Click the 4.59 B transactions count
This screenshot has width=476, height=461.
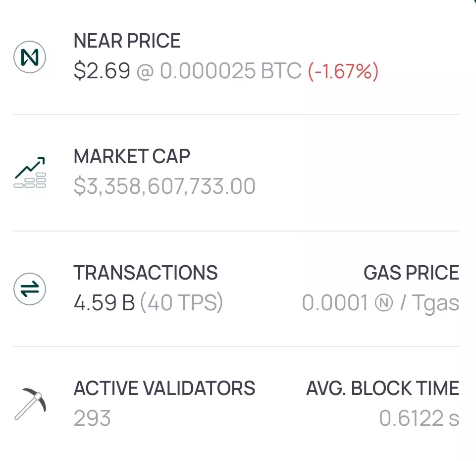point(104,303)
